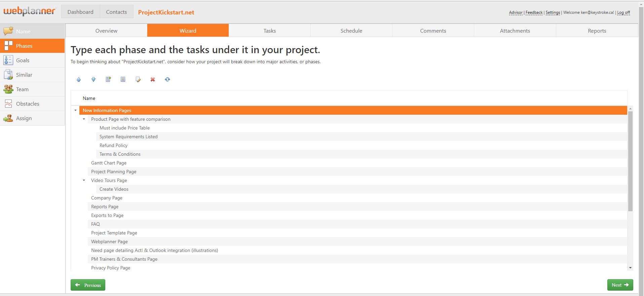Click the blue refresh arrows icon
The width and height of the screenshot is (644, 296).
(167, 79)
